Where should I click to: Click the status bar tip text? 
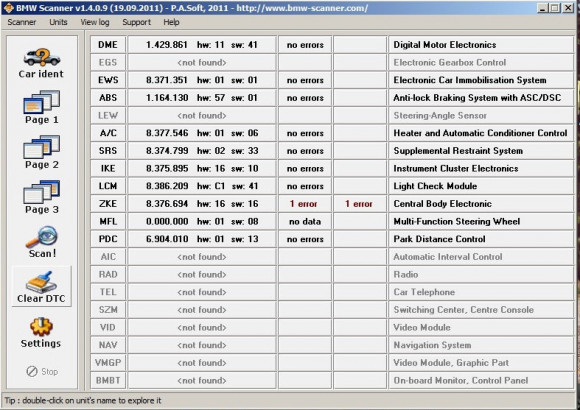point(83,400)
